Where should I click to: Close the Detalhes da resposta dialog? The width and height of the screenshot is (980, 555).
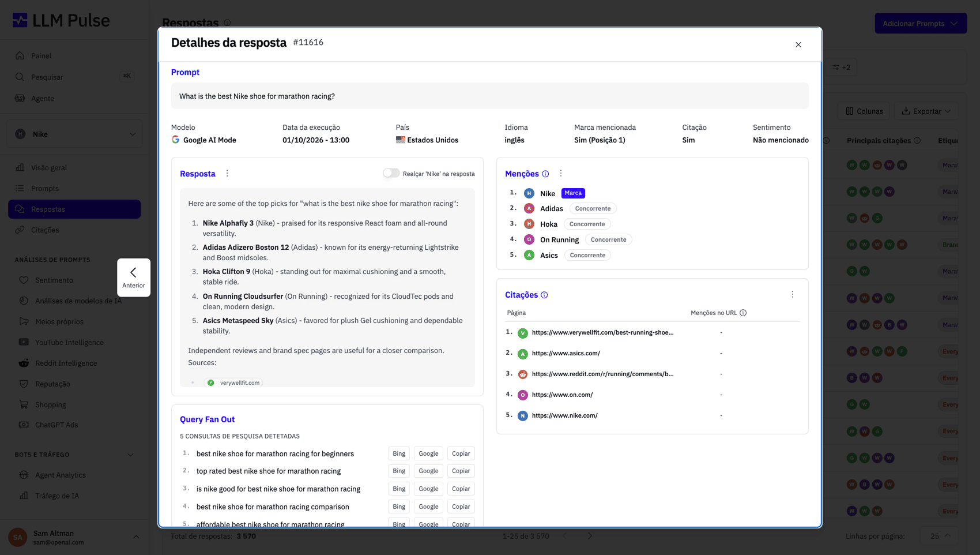(798, 44)
